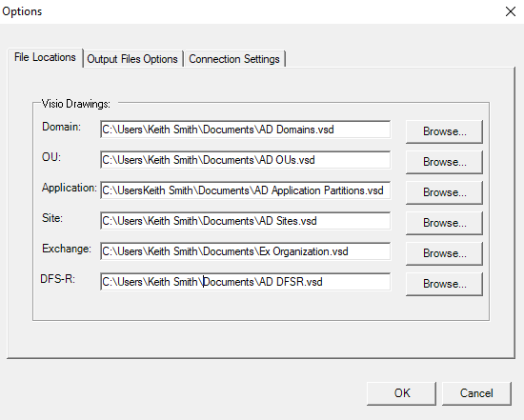The height and width of the screenshot is (420, 524).
Task: Click the Exchange file path field
Action: point(245,251)
